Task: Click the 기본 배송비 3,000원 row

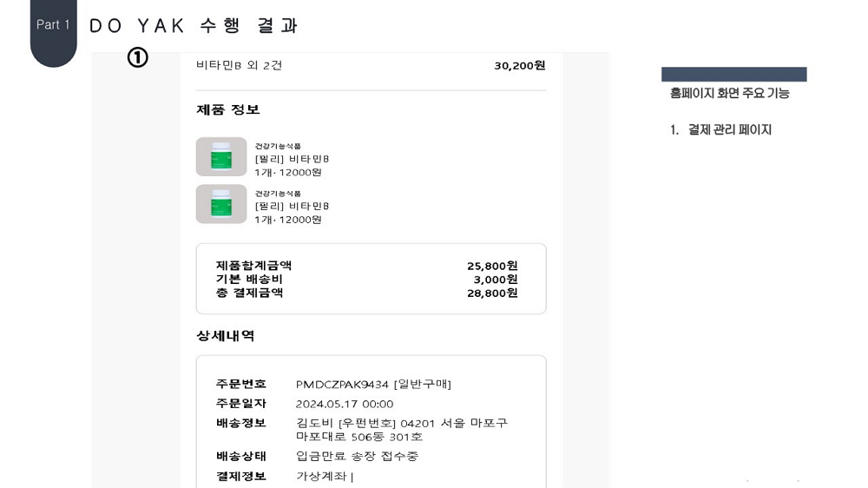Action: 366,280
